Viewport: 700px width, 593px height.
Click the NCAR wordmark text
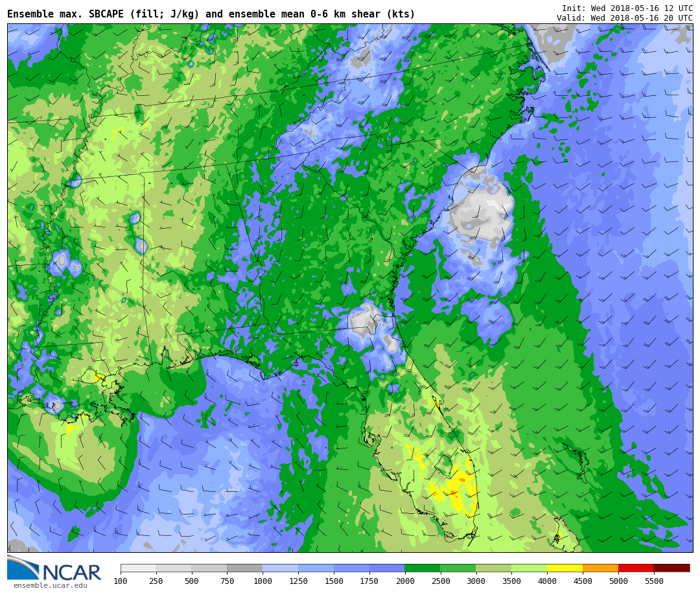(71, 573)
